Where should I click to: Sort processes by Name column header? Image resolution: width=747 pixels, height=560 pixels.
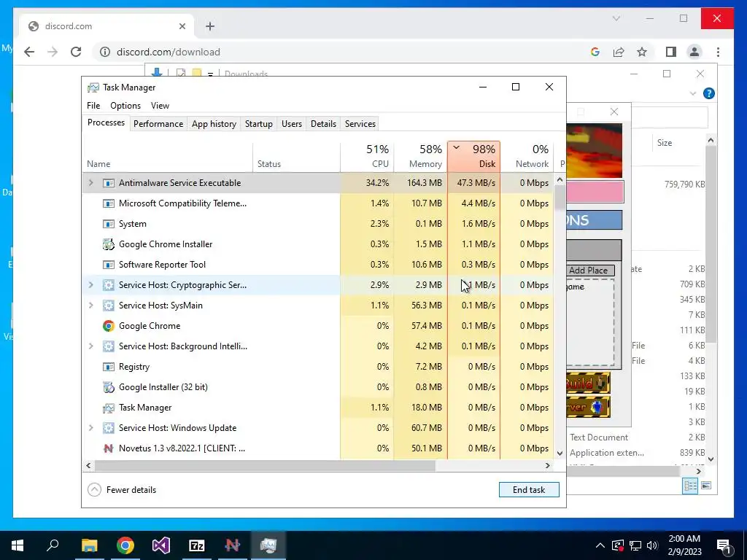(x=168, y=156)
